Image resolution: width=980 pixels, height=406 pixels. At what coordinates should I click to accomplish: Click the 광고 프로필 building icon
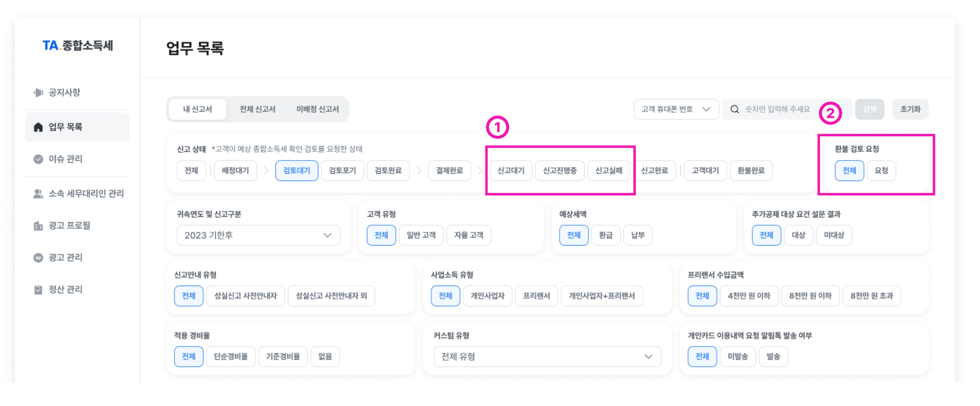pos(38,225)
